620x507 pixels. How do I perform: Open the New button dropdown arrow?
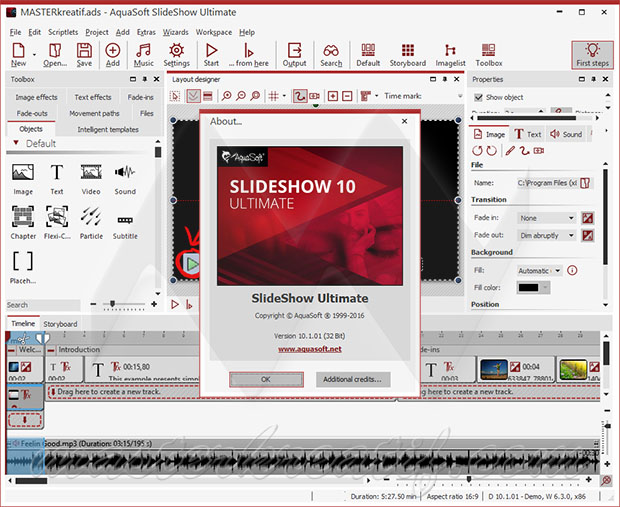point(34,54)
